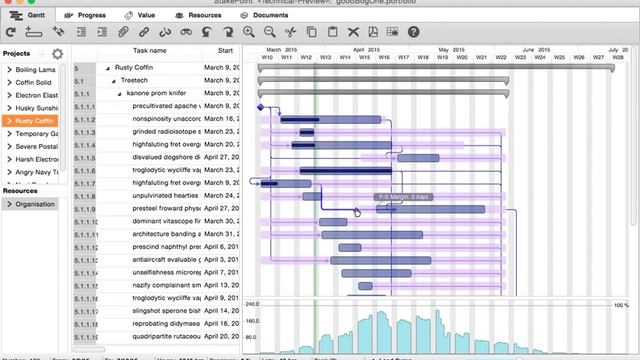This screenshot has width=640, height=360.
Task: Click the Copy toolbar icon
Action: (x=311, y=32)
